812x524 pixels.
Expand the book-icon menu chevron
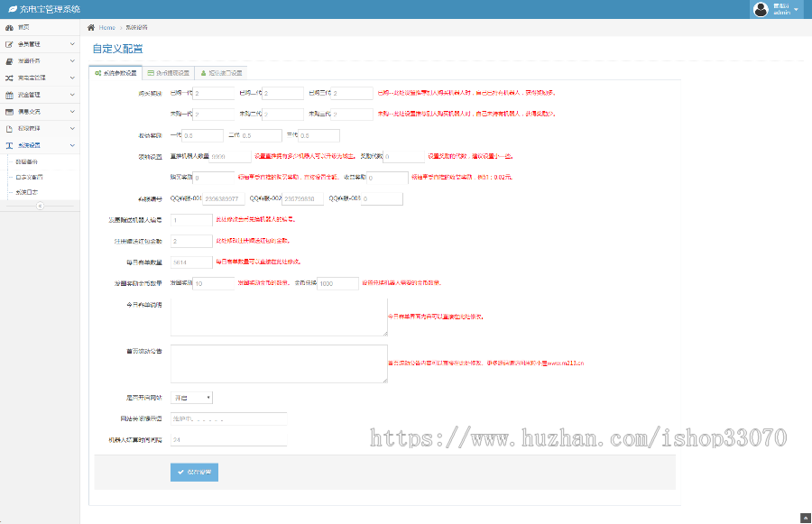tap(72, 61)
